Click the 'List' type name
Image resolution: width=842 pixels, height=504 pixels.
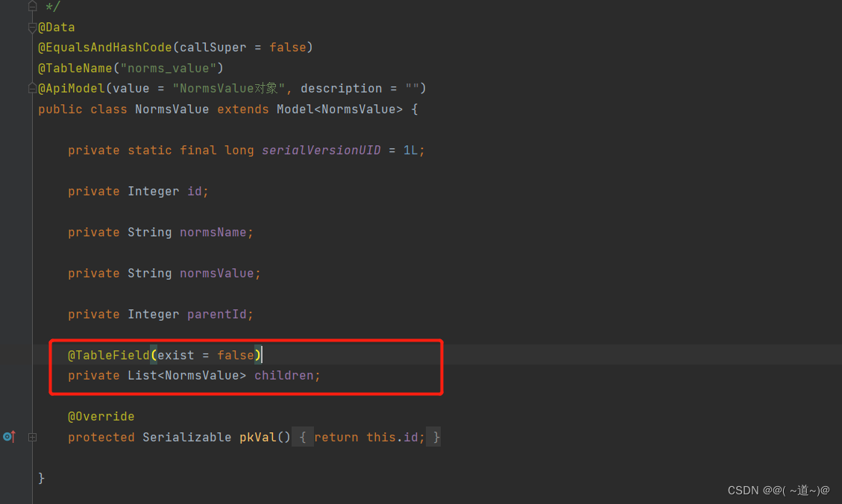coord(142,376)
